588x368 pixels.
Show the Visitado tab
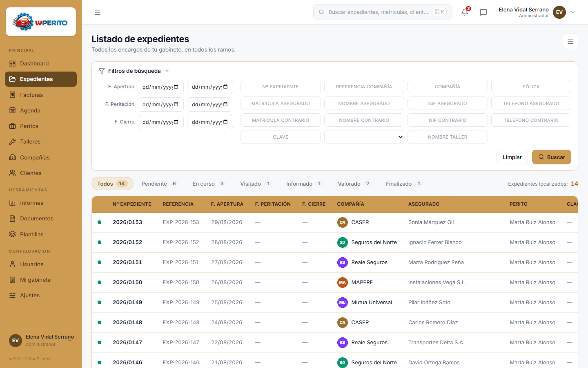[x=256, y=184]
